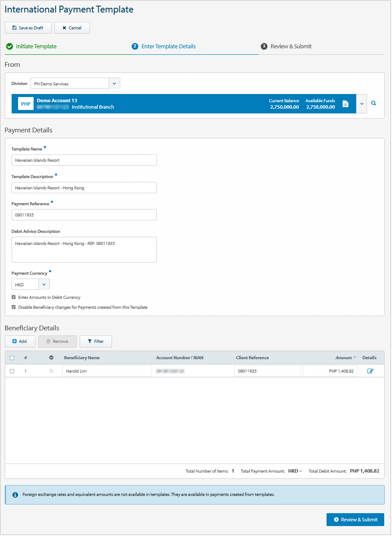Click the Save as Draft button

coord(28,28)
